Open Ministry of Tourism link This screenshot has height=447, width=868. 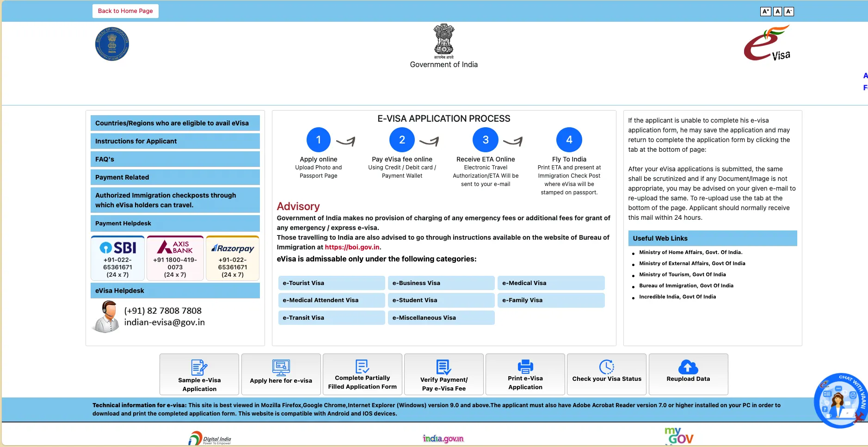(682, 274)
